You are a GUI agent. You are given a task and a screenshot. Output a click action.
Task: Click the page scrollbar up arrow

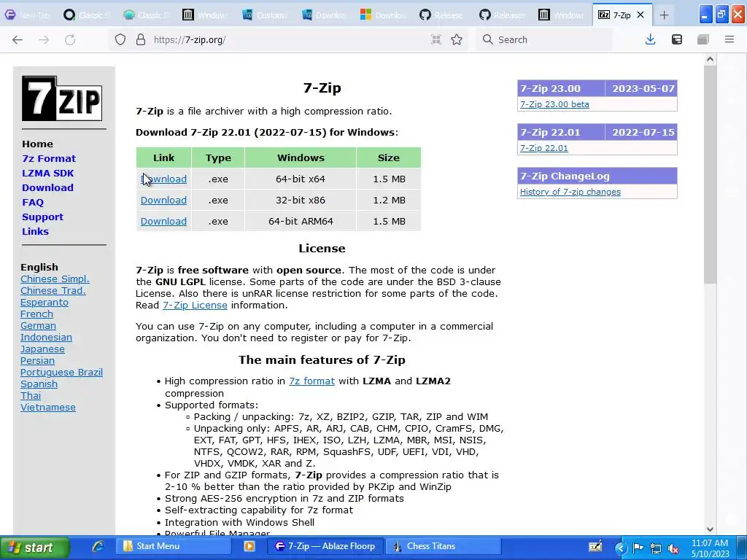click(x=710, y=60)
